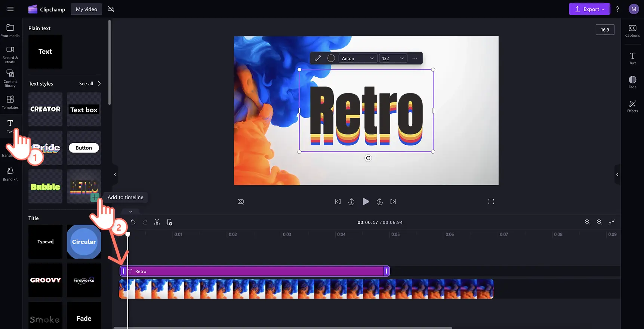Screen dimensions: 644x329
Task: Rename the My video title
Action: pyautogui.click(x=86, y=9)
